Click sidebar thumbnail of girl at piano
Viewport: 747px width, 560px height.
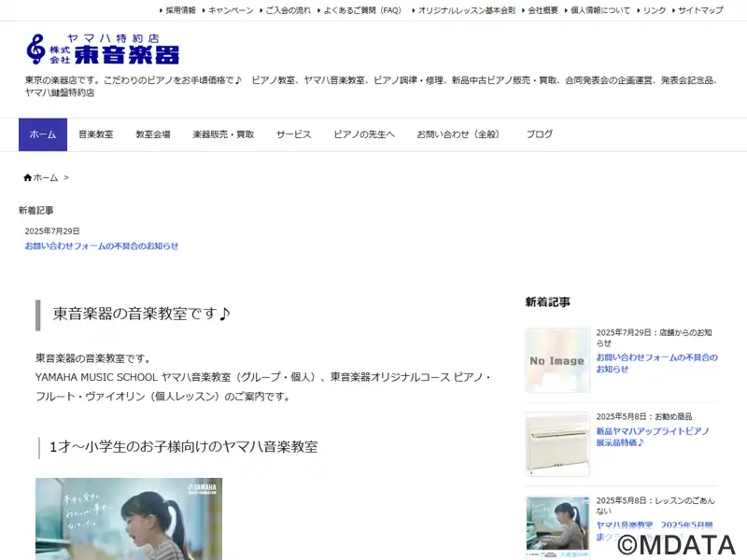(557, 527)
